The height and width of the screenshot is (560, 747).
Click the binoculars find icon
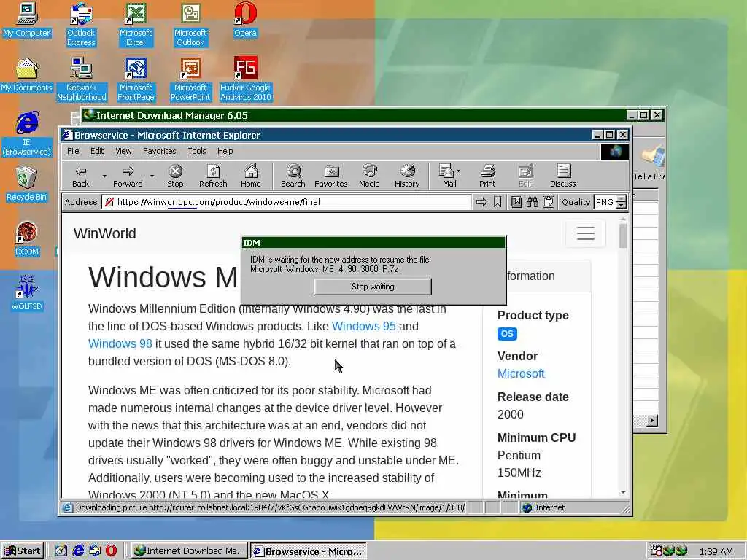click(x=532, y=202)
